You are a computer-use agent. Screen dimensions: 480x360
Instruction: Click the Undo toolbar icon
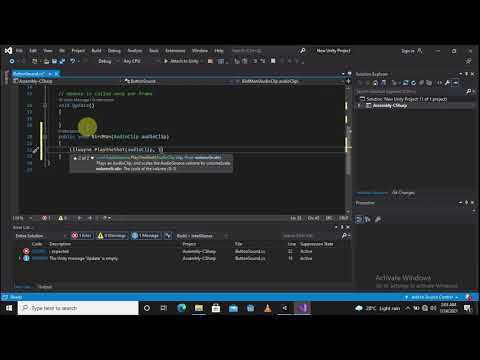72,61
